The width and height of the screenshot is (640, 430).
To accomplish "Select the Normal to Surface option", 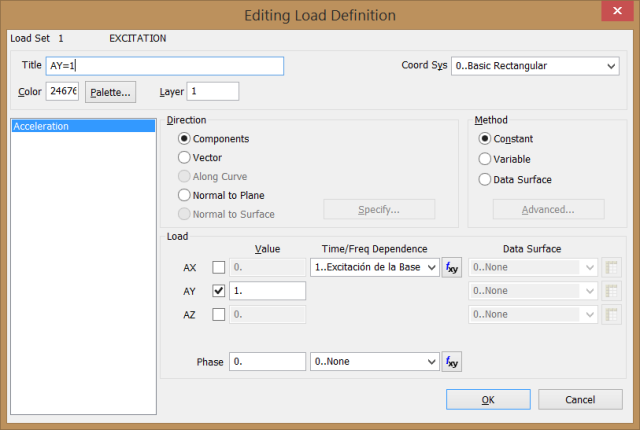I will point(226,214).
